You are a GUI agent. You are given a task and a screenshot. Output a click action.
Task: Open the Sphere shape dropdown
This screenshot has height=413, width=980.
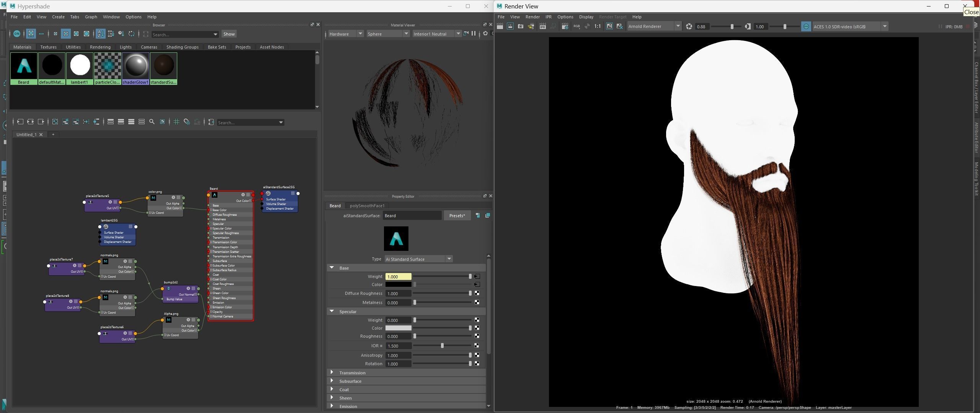coord(387,34)
